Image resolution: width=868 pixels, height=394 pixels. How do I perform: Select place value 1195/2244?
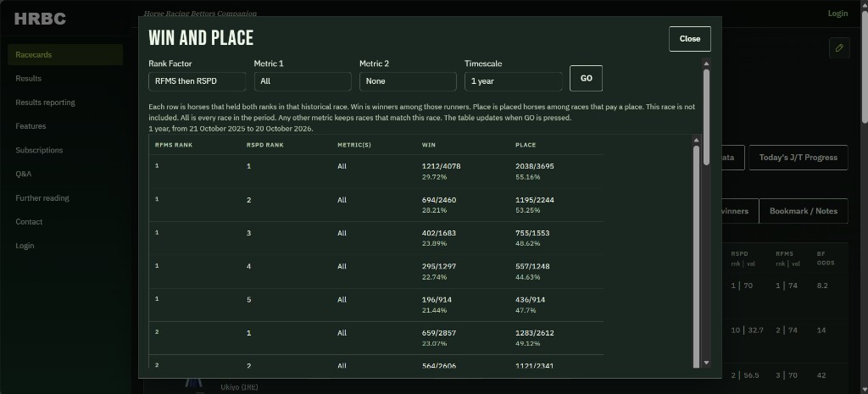pos(535,200)
